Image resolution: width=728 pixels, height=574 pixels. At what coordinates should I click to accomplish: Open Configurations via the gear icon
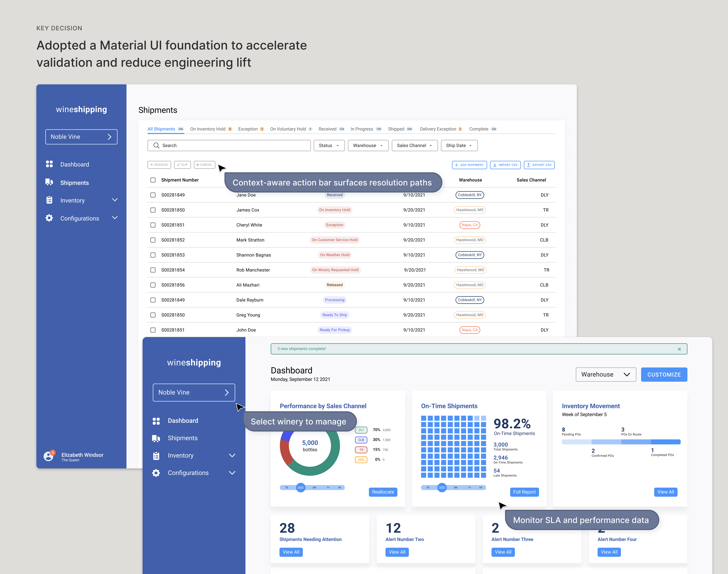tap(49, 218)
